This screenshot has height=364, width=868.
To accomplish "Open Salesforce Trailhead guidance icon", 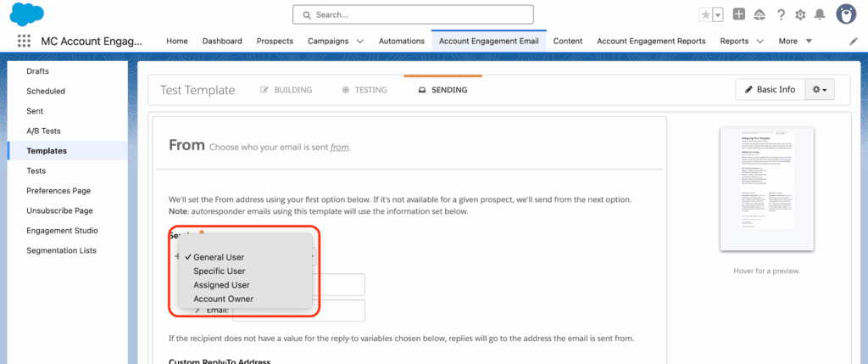I will tap(759, 15).
